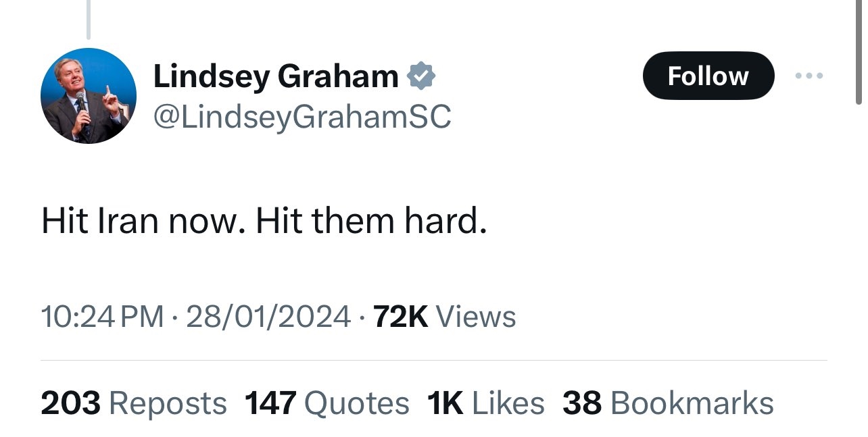
Task: Click the "Hit them hard." sentence
Action: tap(371, 222)
